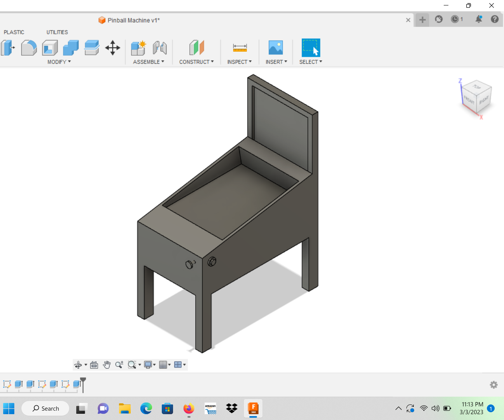The image size is (504, 420).
Task: Click the new design tab plus button
Action: coord(422,20)
